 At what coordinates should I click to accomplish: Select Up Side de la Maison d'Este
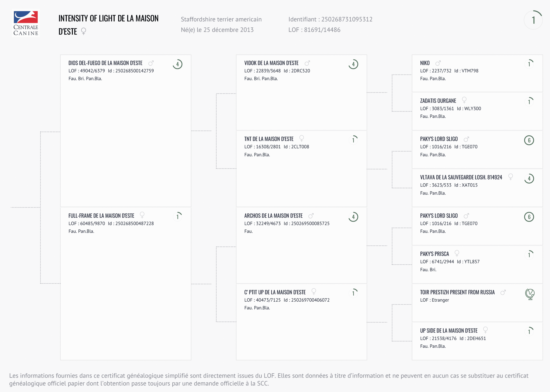[449, 331]
